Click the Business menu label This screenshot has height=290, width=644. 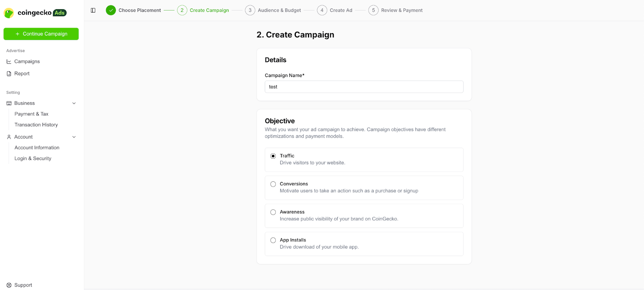[x=25, y=104]
